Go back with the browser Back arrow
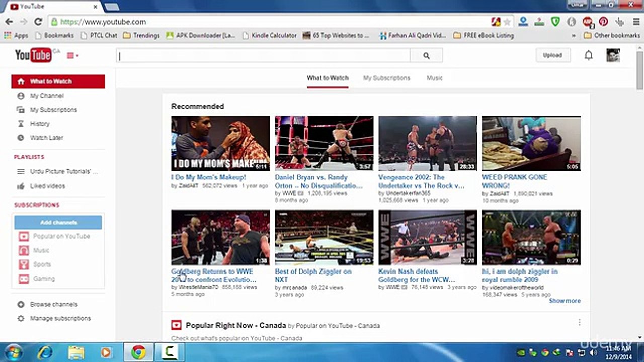Viewport: 644px width, 362px height. (9, 22)
